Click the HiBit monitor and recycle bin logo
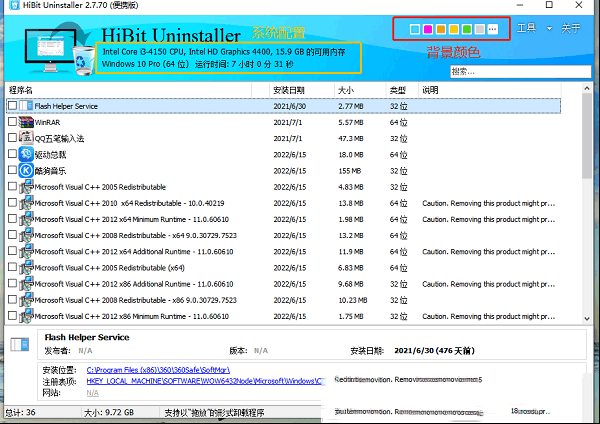Viewport: 600px width, 424px height. [60, 48]
